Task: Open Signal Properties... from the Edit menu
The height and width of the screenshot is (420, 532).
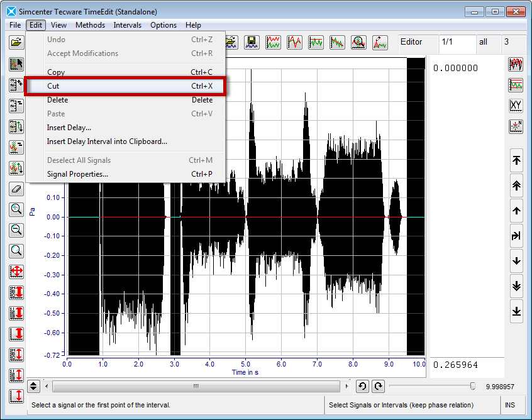Action: tap(126, 174)
